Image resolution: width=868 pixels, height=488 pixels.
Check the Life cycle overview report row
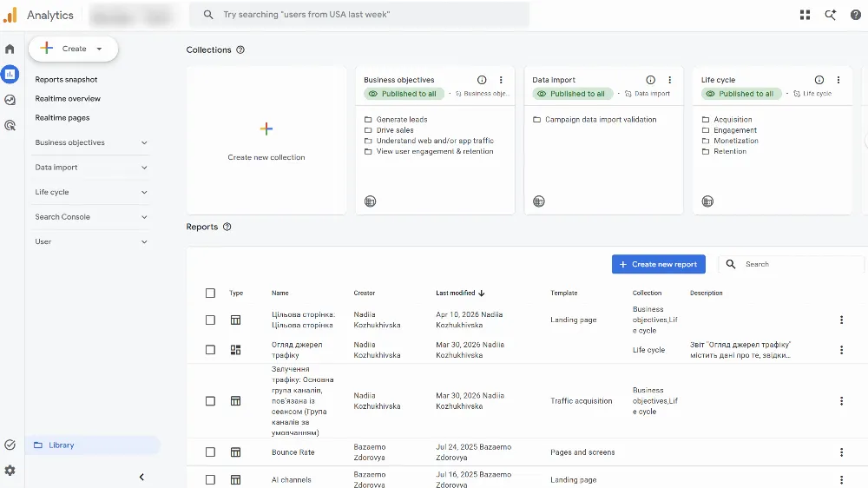coord(210,350)
